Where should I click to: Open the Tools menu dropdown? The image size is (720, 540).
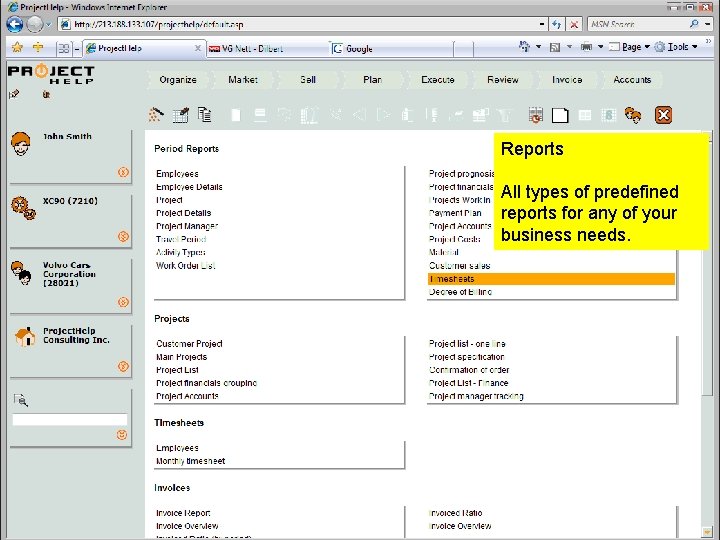pos(676,47)
